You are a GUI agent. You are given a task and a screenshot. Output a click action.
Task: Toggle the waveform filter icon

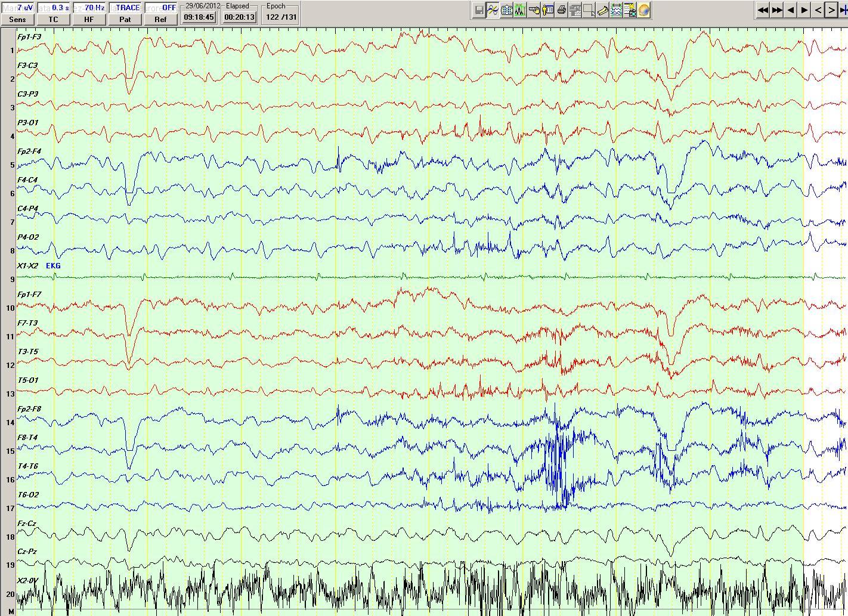(493, 10)
